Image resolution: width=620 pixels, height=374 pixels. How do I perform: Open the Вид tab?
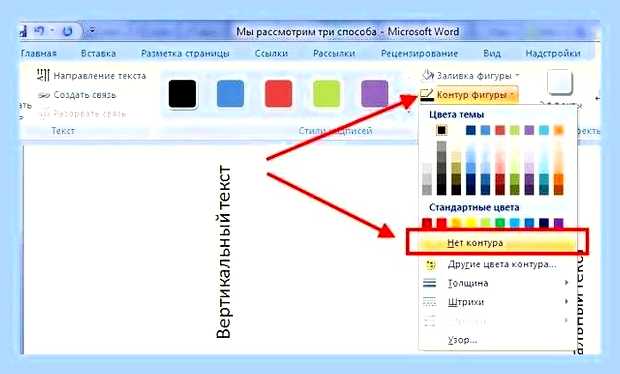(x=492, y=53)
